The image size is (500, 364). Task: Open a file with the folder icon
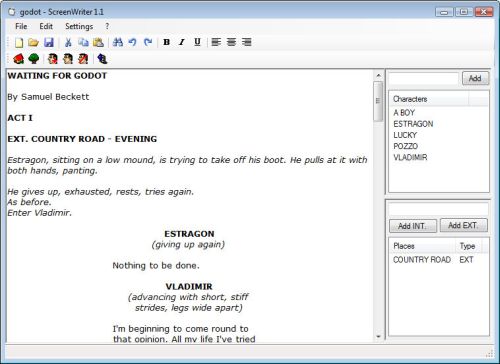click(x=33, y=42)
